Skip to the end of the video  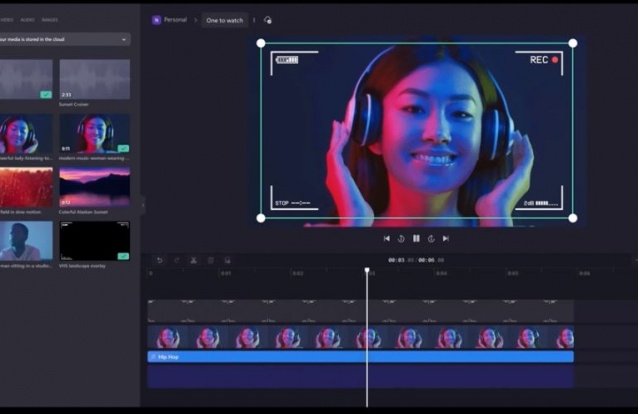[x=446, y=239]
